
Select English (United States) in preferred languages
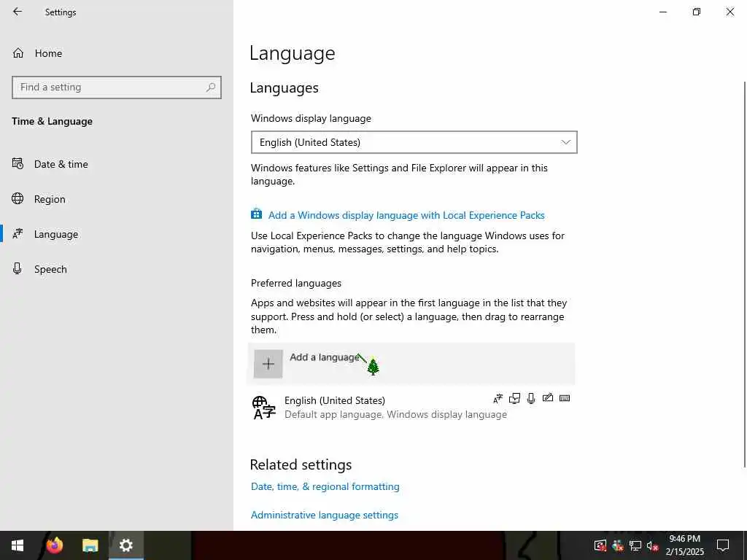click(411, 407)
